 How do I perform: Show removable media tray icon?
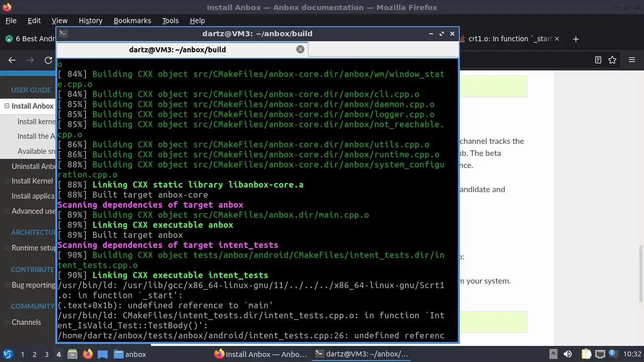553,354
